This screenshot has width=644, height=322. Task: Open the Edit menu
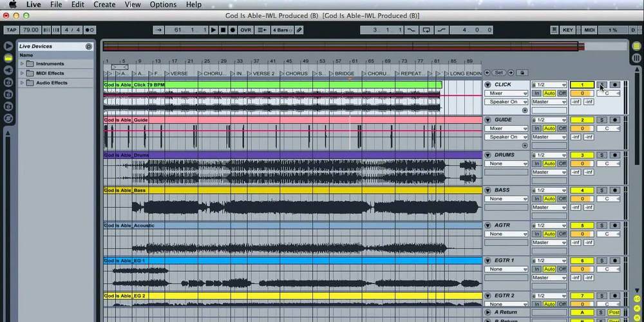coord(78,5)
